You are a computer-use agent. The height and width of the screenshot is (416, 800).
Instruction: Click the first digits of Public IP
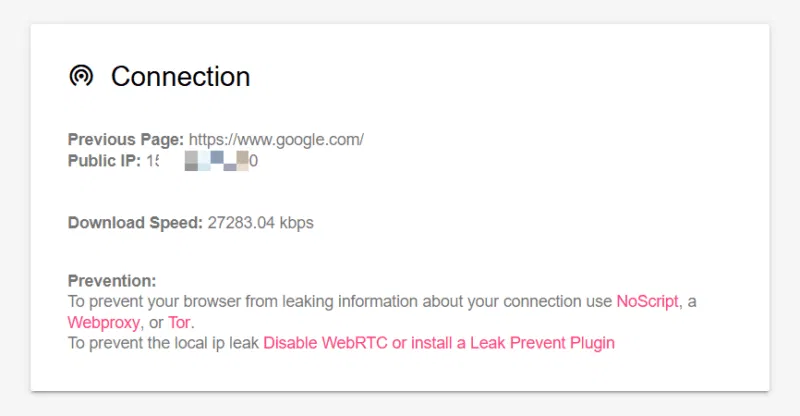[153, 161]
